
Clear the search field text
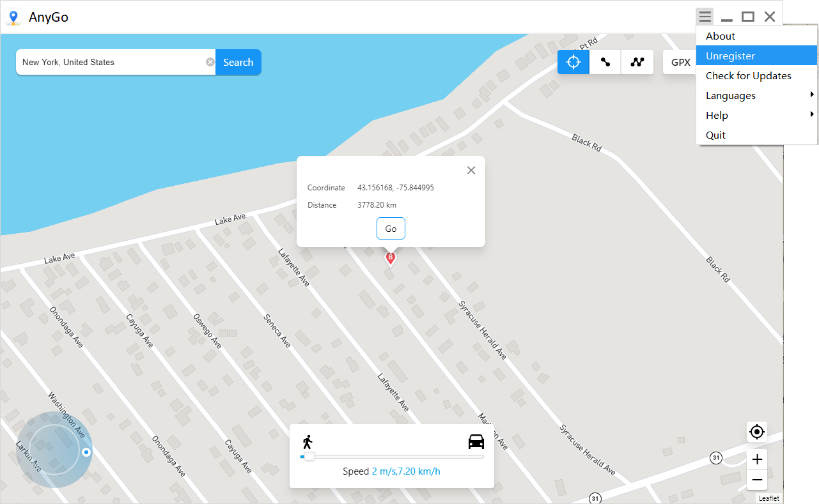pyautogui.click(x=210, y=62)
